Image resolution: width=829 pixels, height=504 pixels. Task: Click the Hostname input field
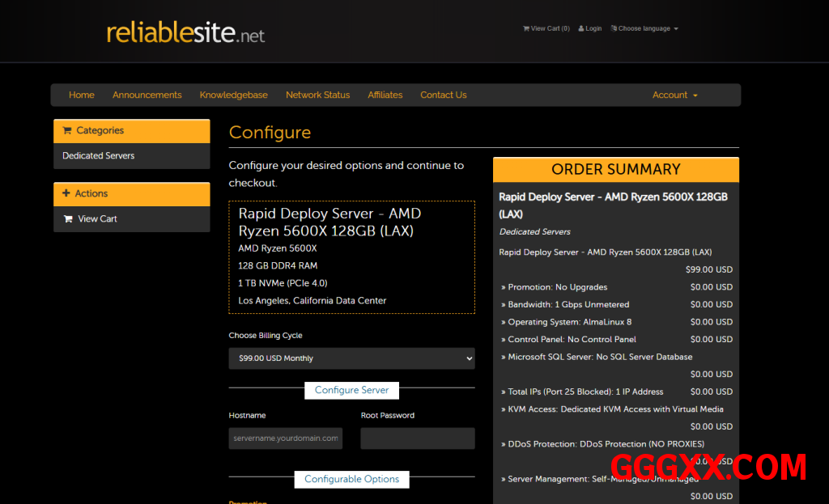(x=286, y=438)
